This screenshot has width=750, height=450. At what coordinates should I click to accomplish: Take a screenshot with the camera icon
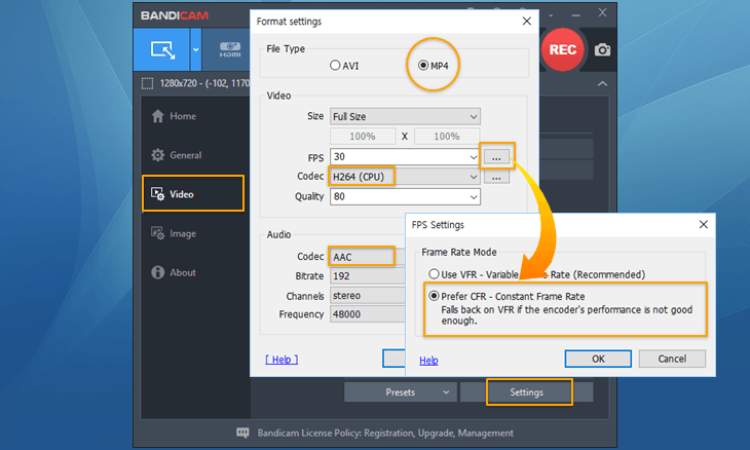coord(602,50)
